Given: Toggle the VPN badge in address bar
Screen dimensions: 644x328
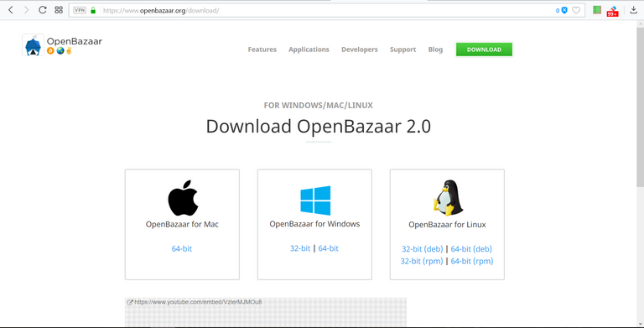Looking at the screenshot, I should [80, 10].
